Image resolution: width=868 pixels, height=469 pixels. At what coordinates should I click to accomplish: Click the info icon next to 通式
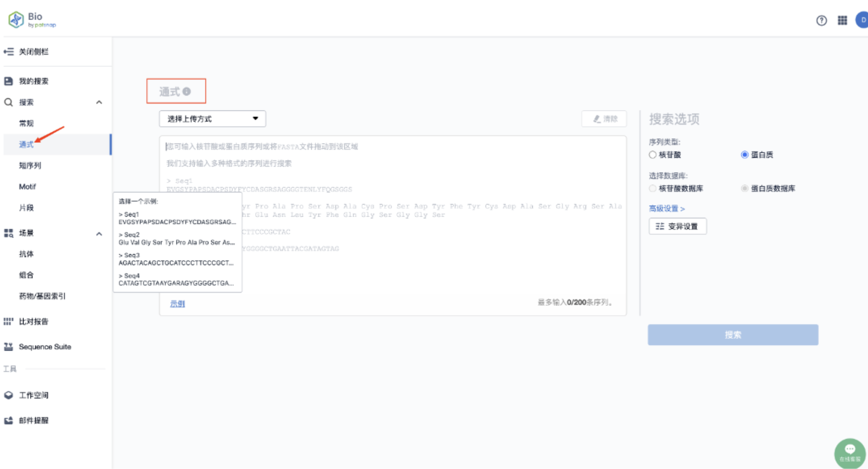[187, 91]
